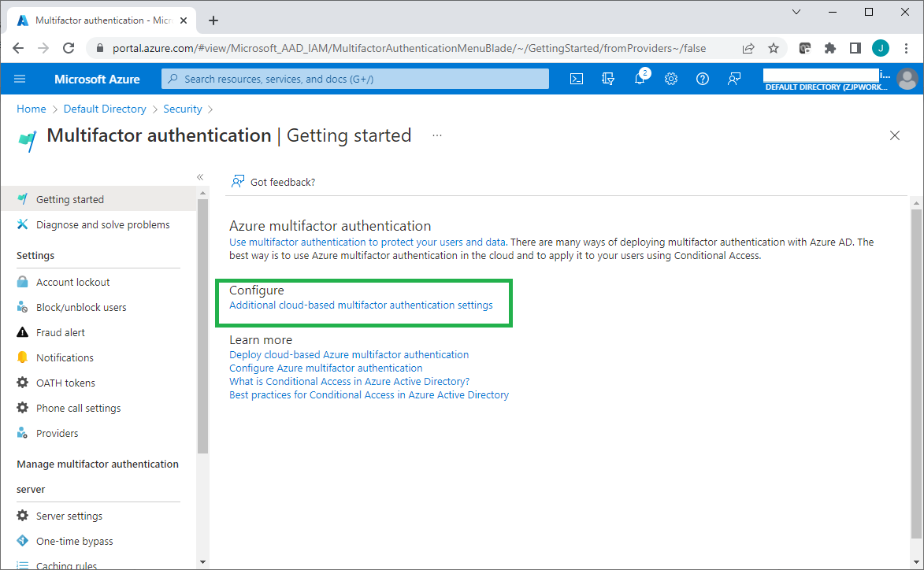Open Deploy cloud-based Azure multifactor authentication link

[x=349, y=354]
